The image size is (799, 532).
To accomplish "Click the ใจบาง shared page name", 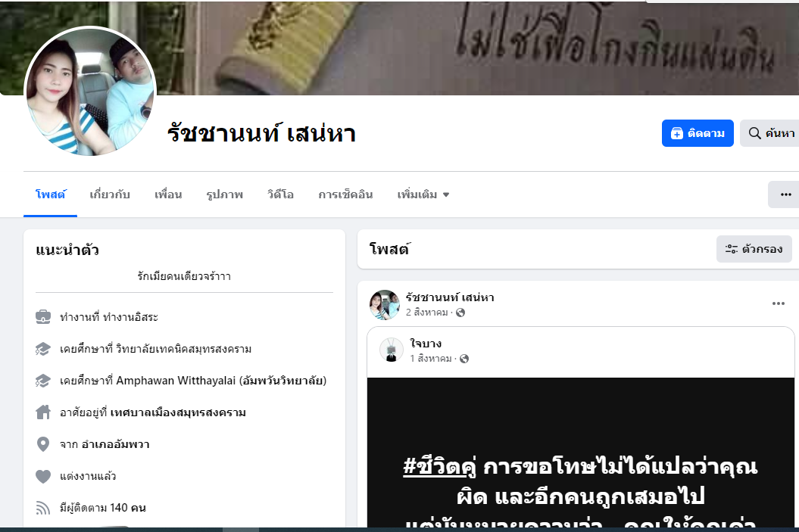I will pyautogui.click(x=426, y=344).
